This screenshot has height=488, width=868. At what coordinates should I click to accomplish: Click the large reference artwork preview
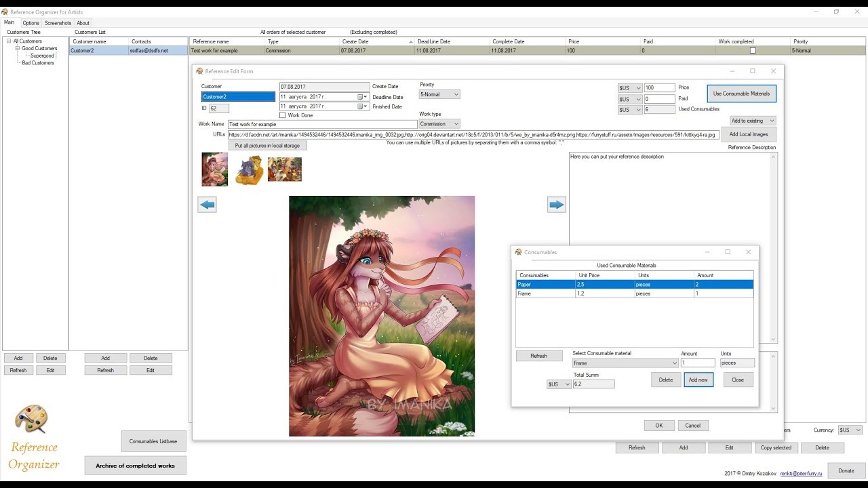382,316
